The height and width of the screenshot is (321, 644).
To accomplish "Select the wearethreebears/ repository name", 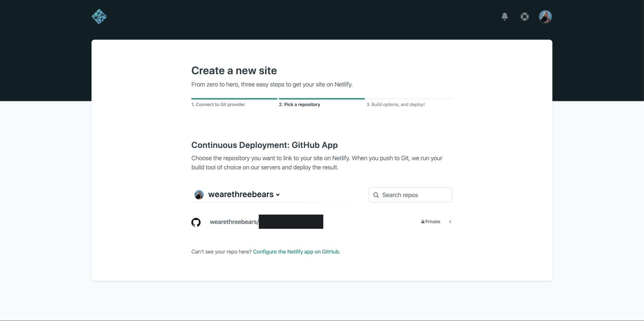I will point(234,222).
